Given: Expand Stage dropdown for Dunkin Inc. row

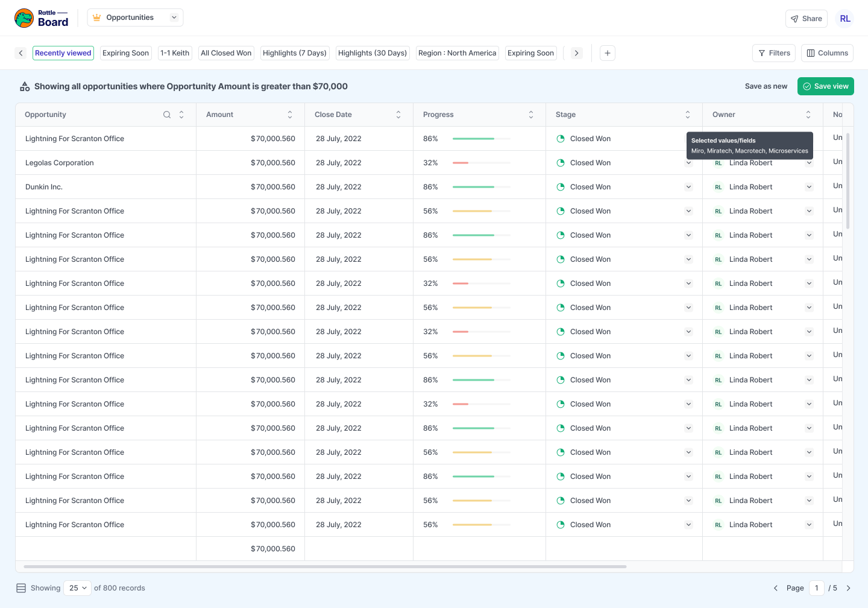Looking at the screenshot, I should pyautogui.click(x=688, y=187).
